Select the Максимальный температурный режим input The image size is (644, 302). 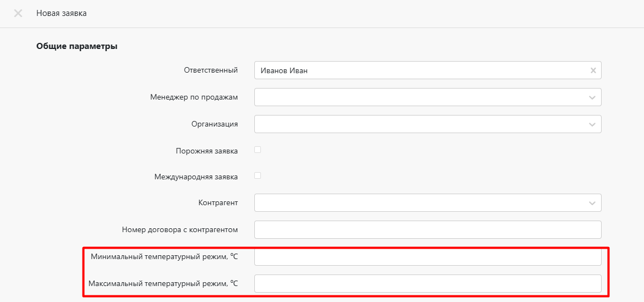point(427,283)
